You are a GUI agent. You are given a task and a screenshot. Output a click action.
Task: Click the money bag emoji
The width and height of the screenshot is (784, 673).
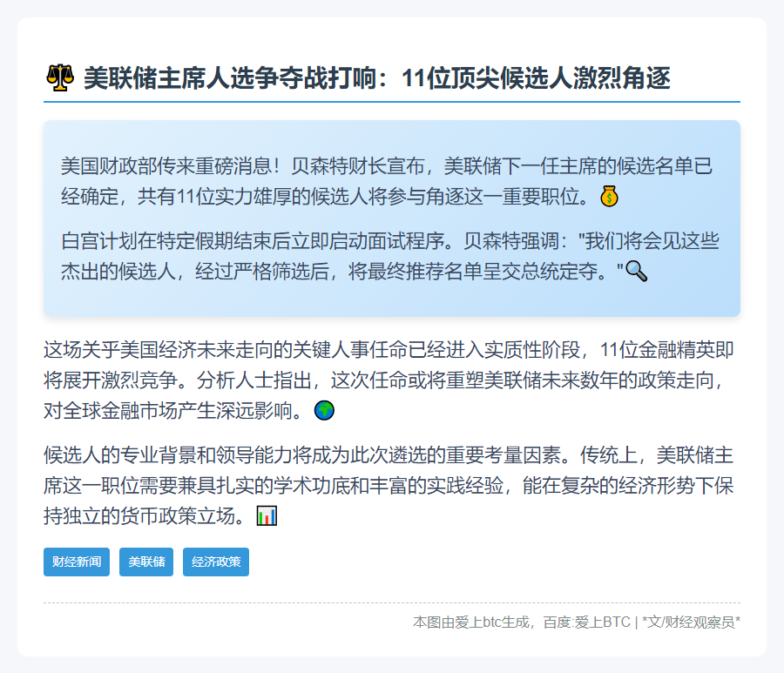pyautogui.click(x=610, y=197)
